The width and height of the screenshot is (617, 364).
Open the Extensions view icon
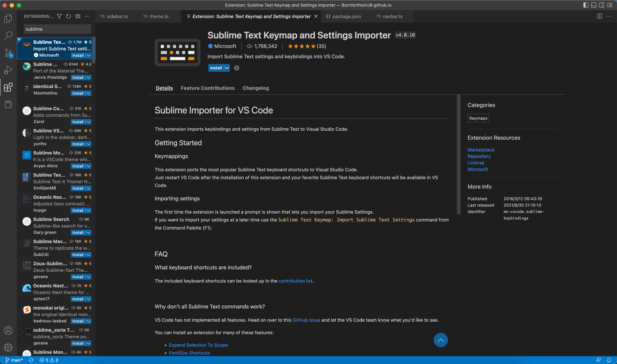click(8, 87)
